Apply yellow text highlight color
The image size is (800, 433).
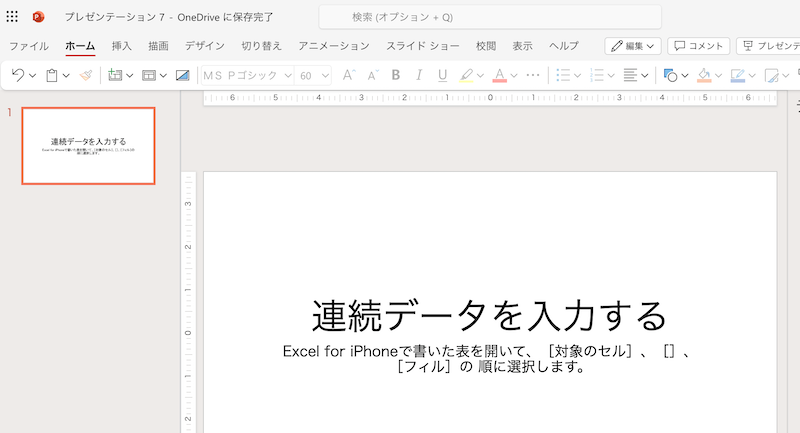click(466, 75)
